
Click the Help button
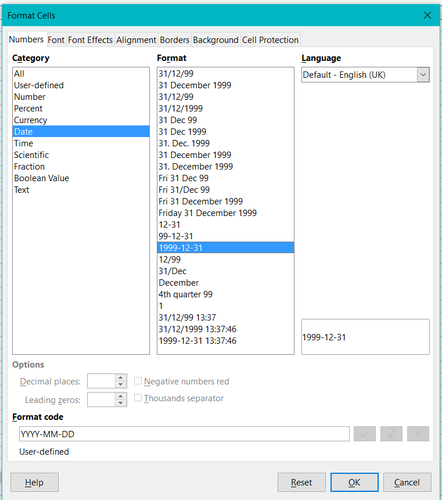[x=34, y=482]
